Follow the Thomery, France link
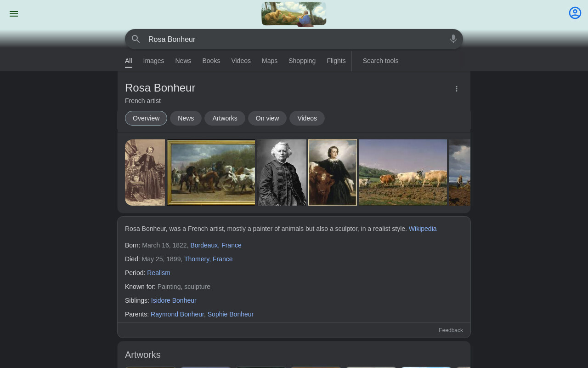588x368 pixels. pos(209,259)
